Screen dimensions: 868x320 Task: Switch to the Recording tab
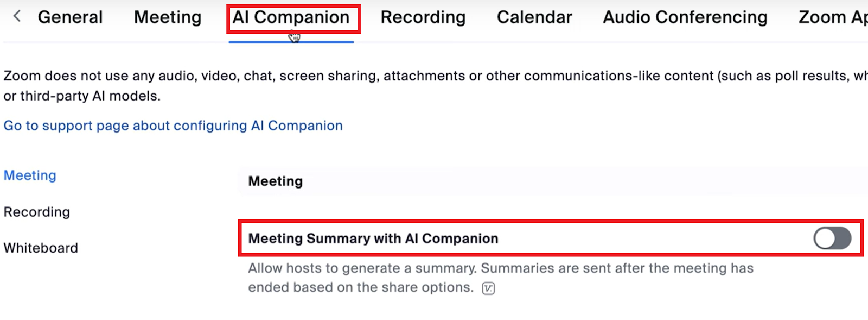pyautogui.click(x=423, y=17)
